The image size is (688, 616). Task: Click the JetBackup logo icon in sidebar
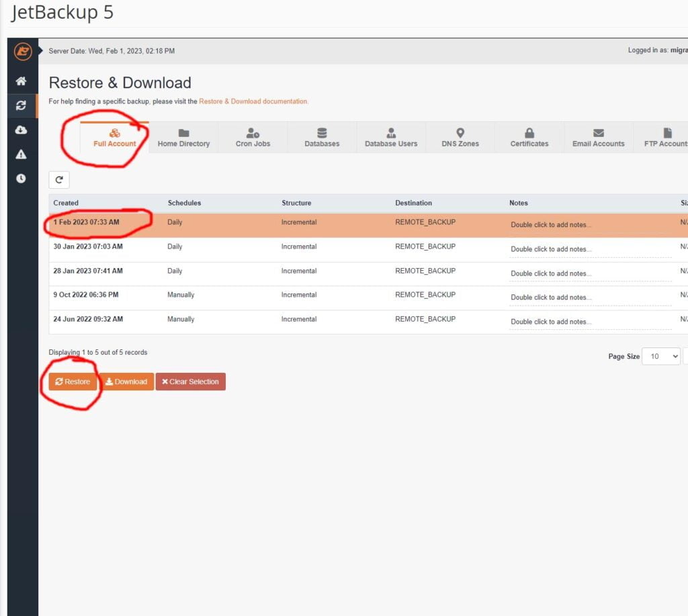coord(22,52)
